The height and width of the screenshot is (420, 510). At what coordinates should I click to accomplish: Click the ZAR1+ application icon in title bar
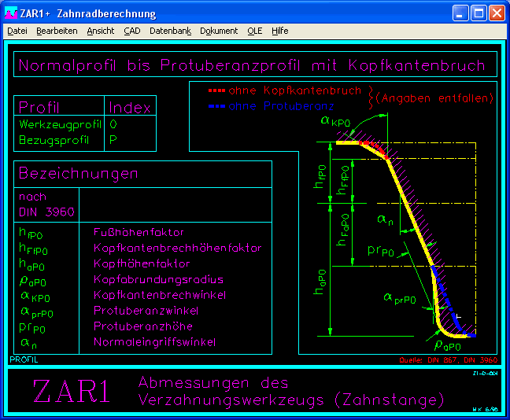click(x=11, y=13)
